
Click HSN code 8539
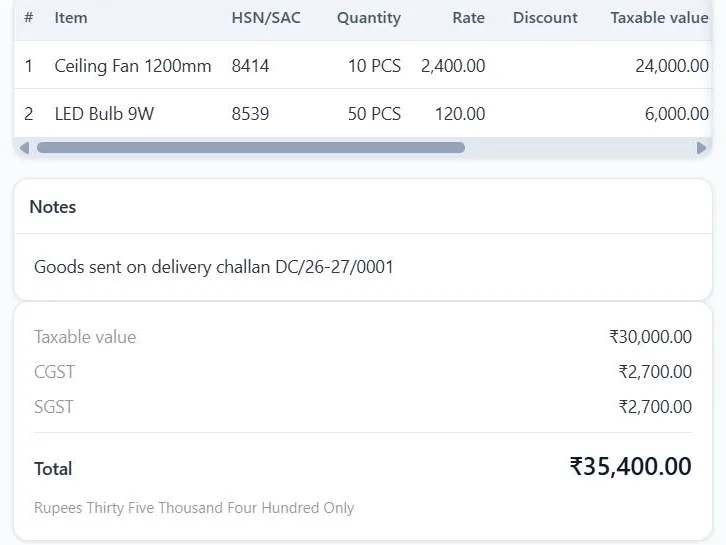coord(250,113)
